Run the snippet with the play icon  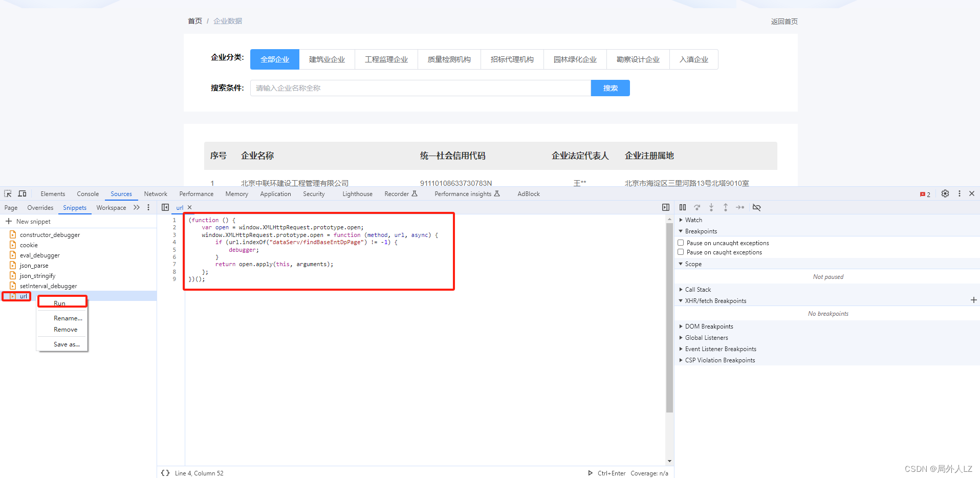[590, 473]
